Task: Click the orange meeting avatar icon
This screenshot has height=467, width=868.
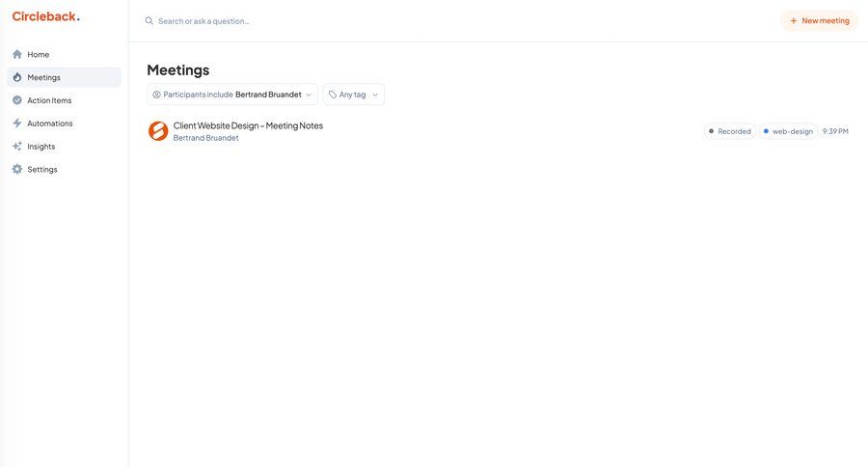Action: pos(158,131)
